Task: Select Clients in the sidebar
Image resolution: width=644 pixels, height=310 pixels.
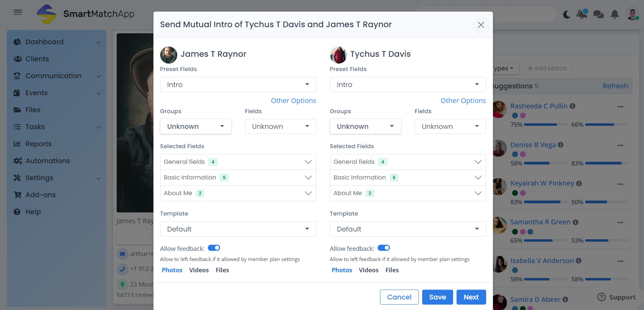Action: coord(37,58)
